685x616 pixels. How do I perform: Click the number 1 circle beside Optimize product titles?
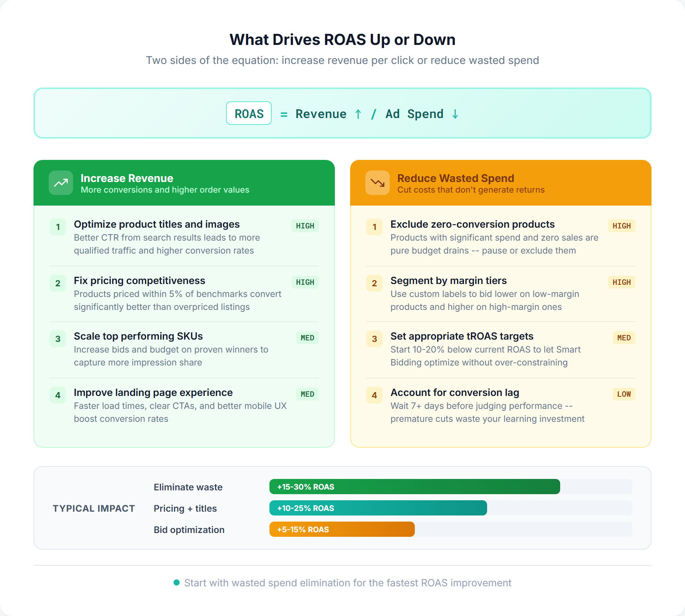(x=58, y=227)
